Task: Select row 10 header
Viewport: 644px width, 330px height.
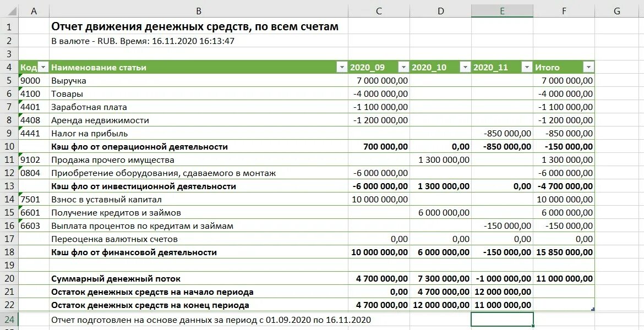Action: [x=9, y=146]
